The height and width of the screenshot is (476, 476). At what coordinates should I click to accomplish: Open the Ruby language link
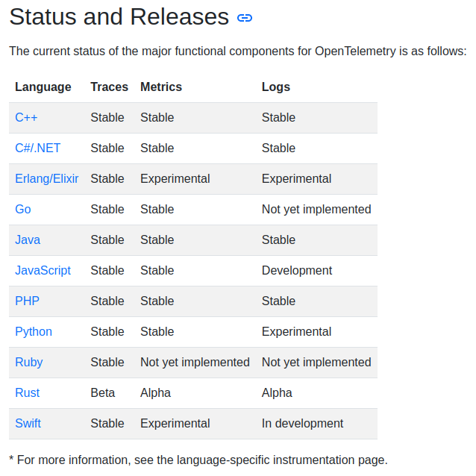coord(29,363)
